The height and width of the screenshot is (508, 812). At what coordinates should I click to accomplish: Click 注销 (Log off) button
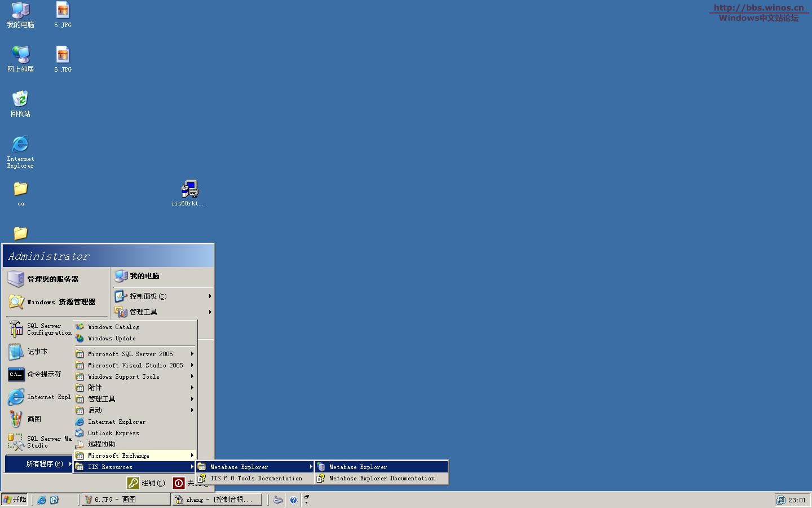coord(147,483)
